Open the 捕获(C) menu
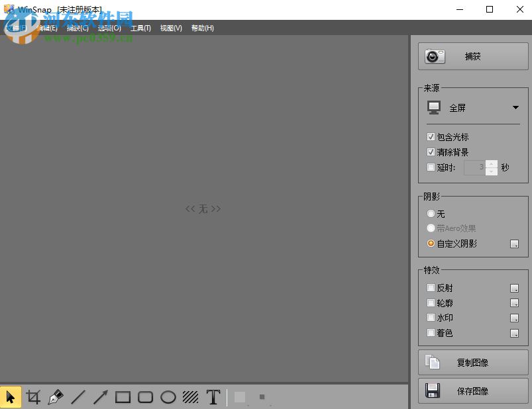 click(x=78, y=28)
